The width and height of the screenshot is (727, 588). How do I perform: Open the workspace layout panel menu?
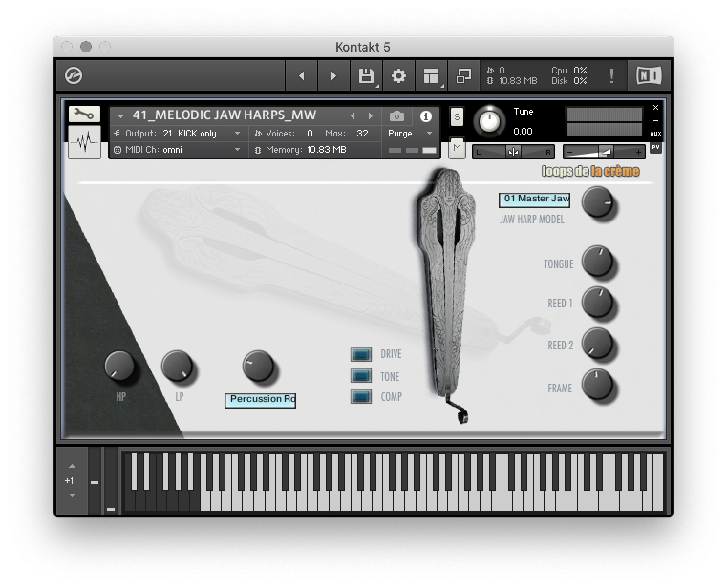(x=431, y=75)
